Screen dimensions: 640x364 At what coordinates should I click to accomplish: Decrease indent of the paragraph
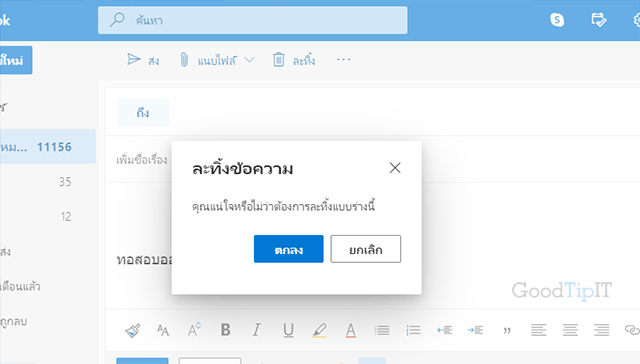[x=444, y=330]
